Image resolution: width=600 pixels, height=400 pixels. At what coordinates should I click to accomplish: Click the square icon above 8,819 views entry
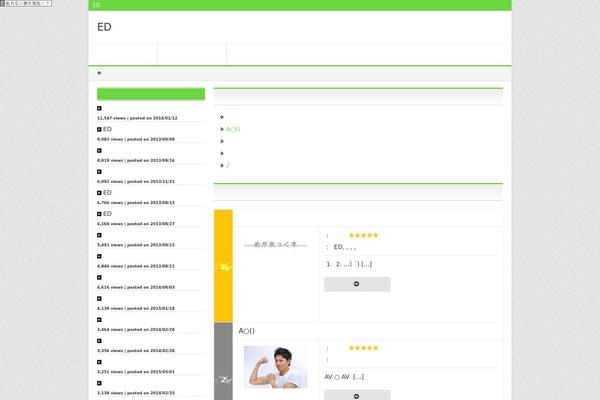[x=99, y=151]
